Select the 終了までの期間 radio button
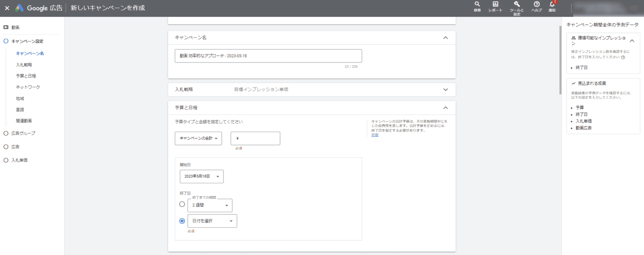The height and width of the screenshot is (255, 644). (182, 204)
